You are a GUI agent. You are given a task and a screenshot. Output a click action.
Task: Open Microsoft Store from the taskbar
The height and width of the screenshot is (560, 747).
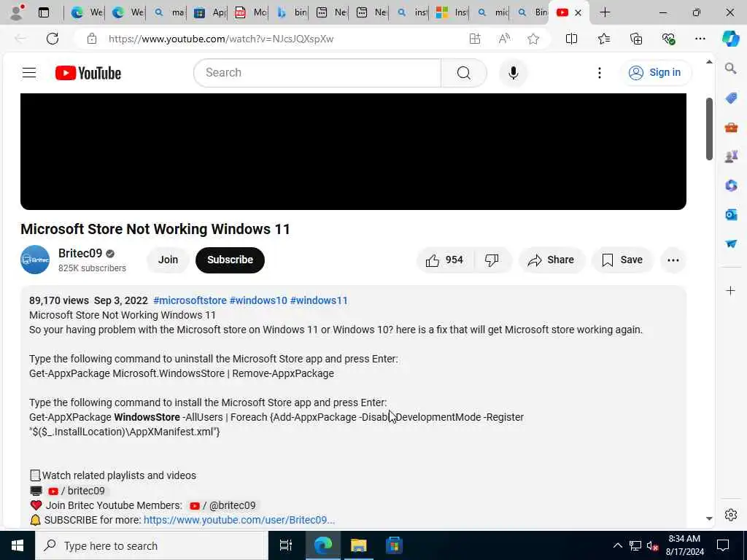pos(394,545)
